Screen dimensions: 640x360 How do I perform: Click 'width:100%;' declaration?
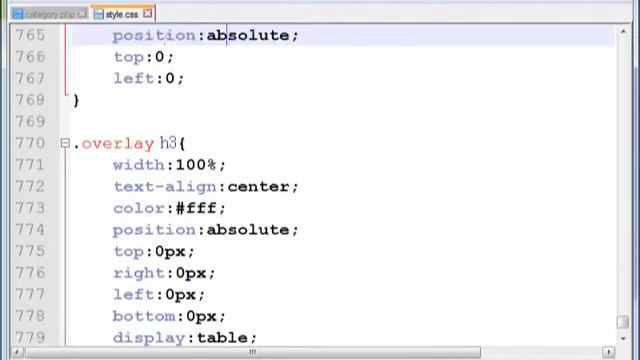[x=169, y=165]
